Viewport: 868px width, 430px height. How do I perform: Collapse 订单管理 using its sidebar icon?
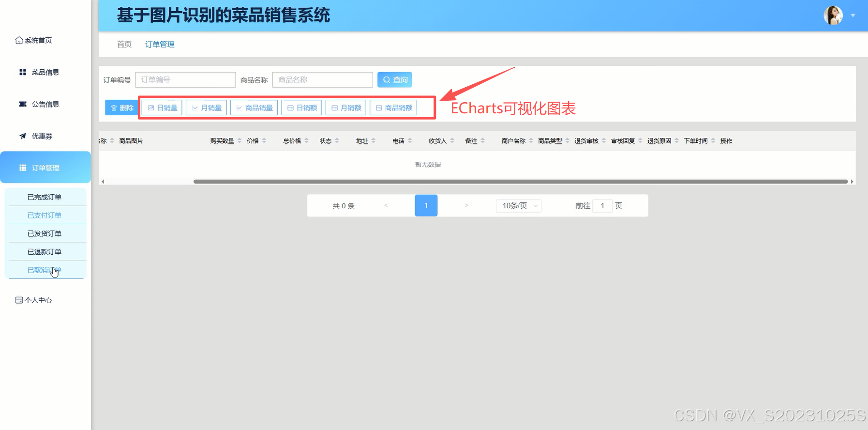[x=23, y=168]
